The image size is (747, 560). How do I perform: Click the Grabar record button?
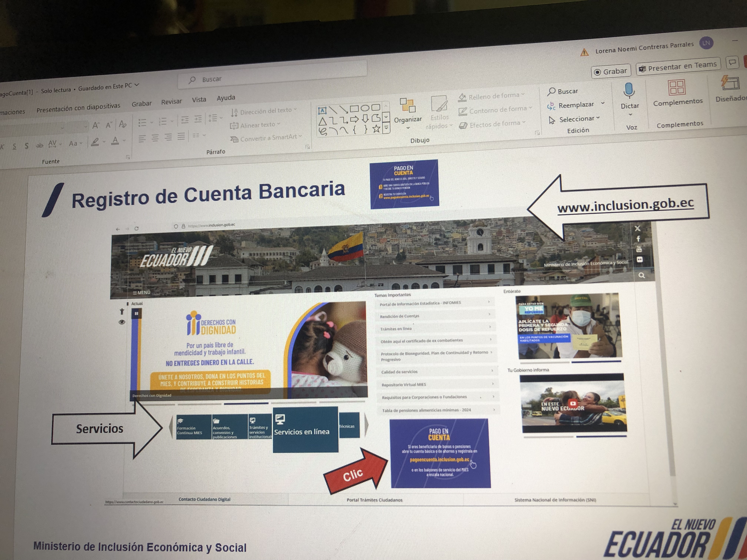pos(611,71)
